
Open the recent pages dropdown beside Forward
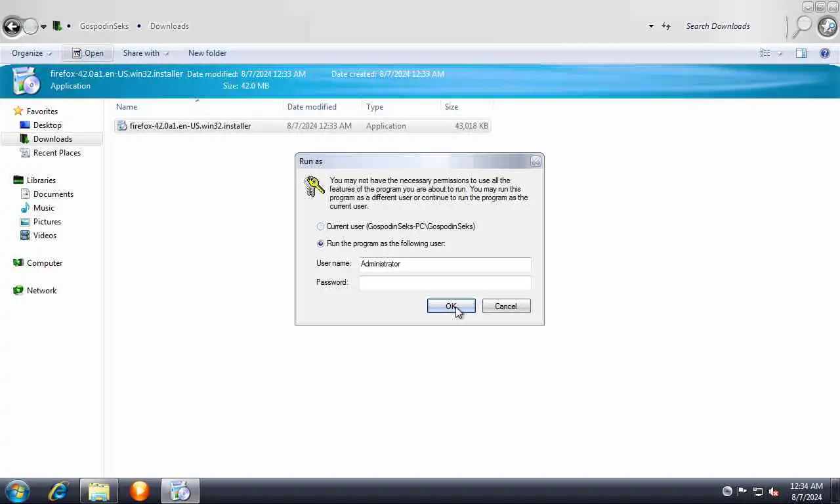click(x=44, y=27)
